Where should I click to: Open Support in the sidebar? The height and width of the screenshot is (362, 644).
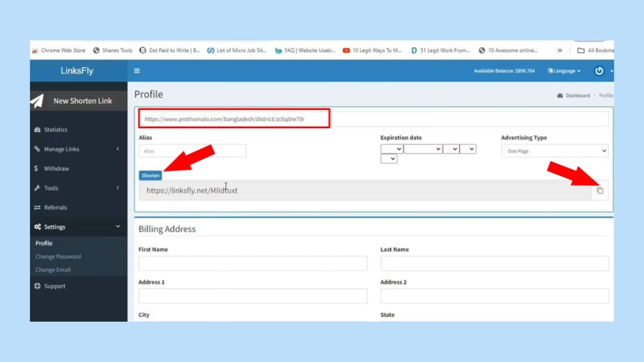(54, 286)
